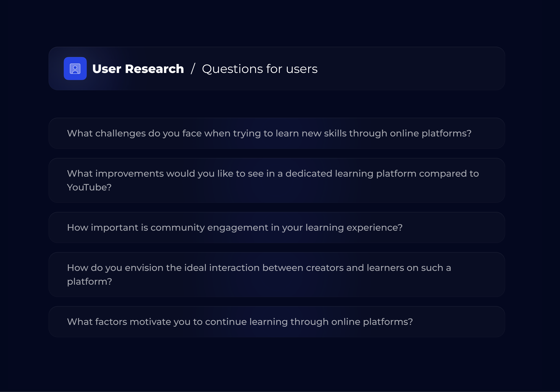560x392 pixels.
Task: Click 'community engagement' phrase in third question
Action: (209, 228)
